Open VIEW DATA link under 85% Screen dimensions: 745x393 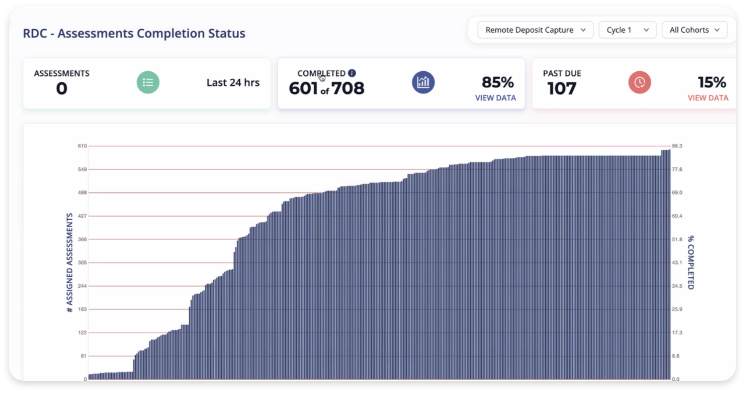pyautogui.click(x=495, y=98)
